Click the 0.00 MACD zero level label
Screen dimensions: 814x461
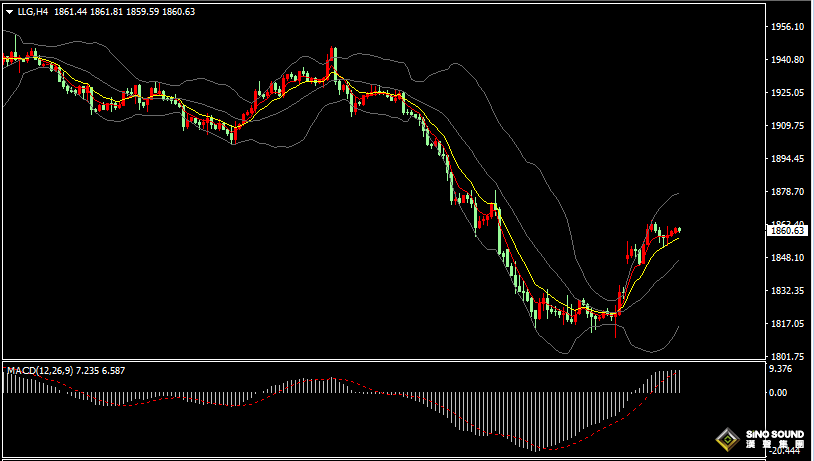[777, 392]
